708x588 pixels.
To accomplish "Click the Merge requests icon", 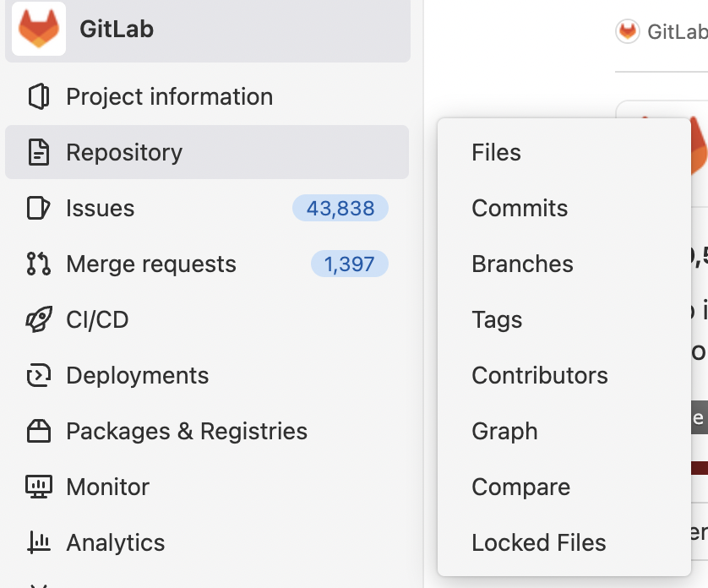I will (39, 264).
